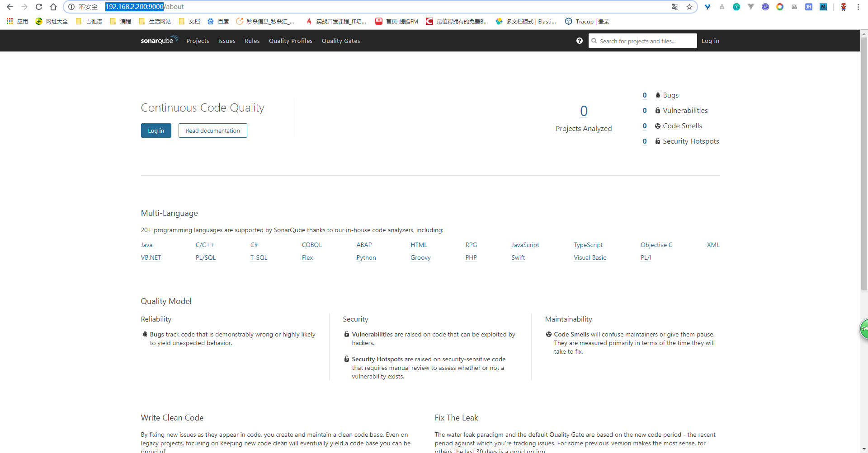The image size is (868, 453).
Task: Click the site info not-secure icon
Action: (71, 7)
